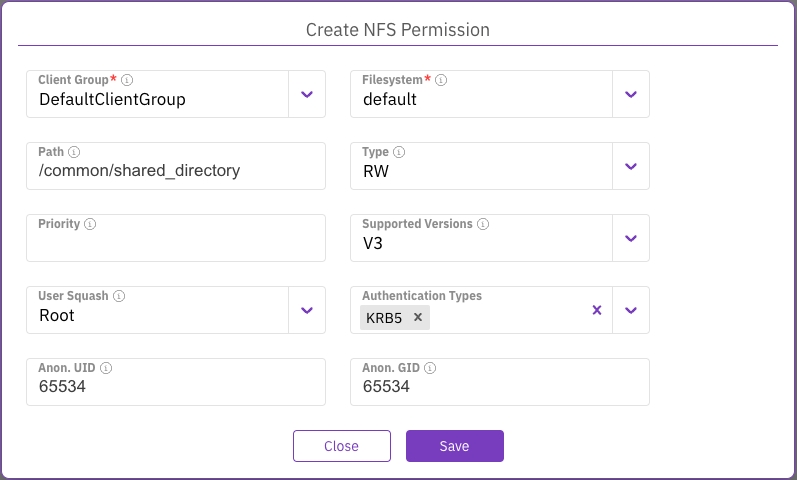Click the Priority info icon
Image resolution: width=797 pixels, height=480 pixels.
(x=90, y=224)
